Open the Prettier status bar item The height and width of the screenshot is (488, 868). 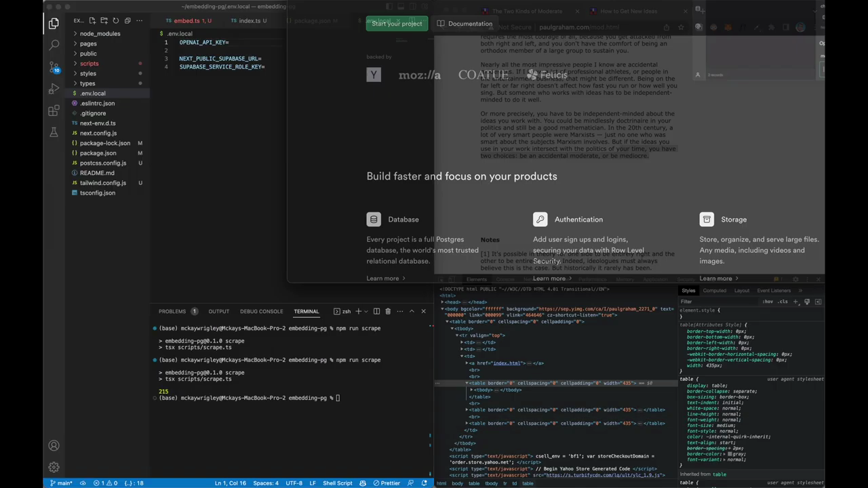(387, 483)
